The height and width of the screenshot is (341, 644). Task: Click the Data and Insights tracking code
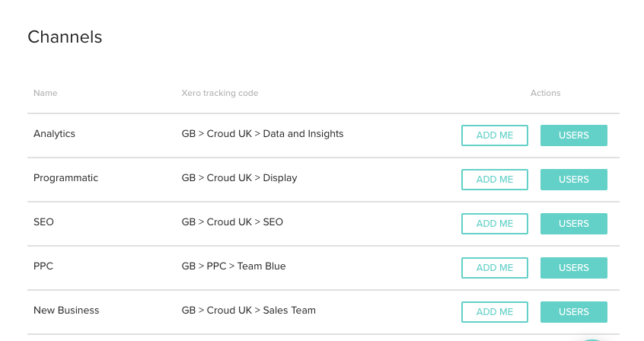click(x=262, y=134)
